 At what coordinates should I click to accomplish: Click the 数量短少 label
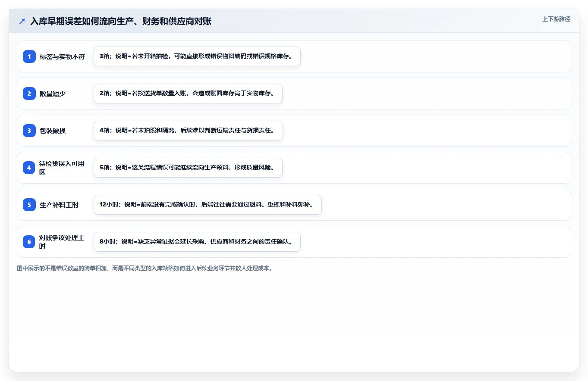click(53, 94)
